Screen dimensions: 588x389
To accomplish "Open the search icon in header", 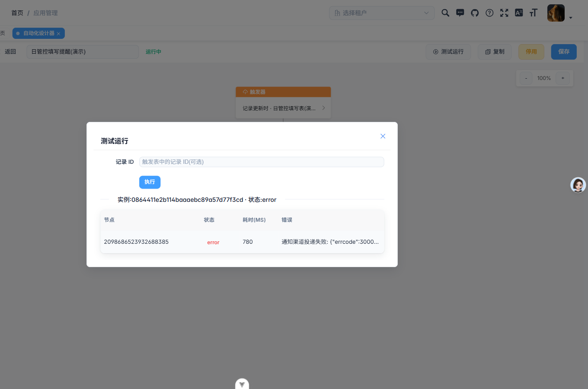I will click(x=445, y=13).
